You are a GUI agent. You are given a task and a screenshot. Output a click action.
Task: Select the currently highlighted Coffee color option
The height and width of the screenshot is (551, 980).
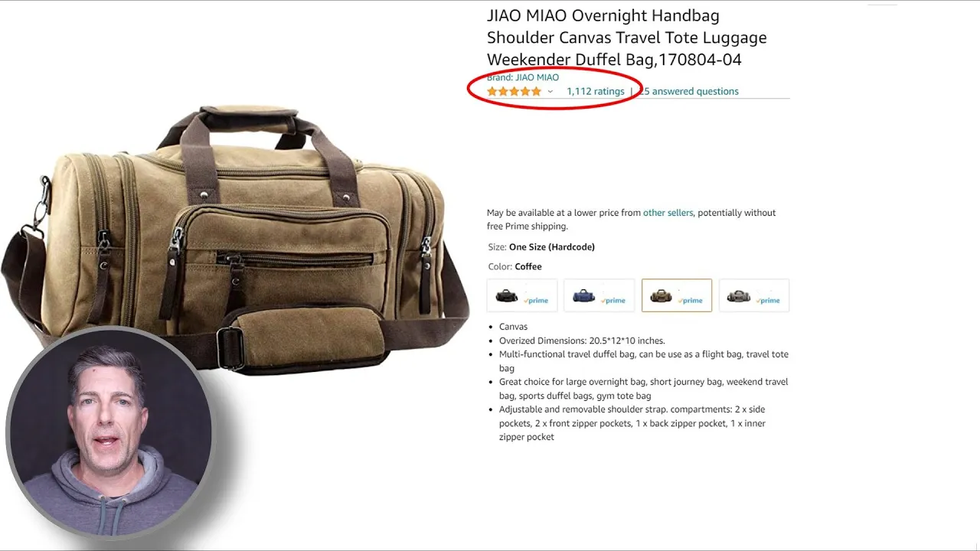(677, 295)
